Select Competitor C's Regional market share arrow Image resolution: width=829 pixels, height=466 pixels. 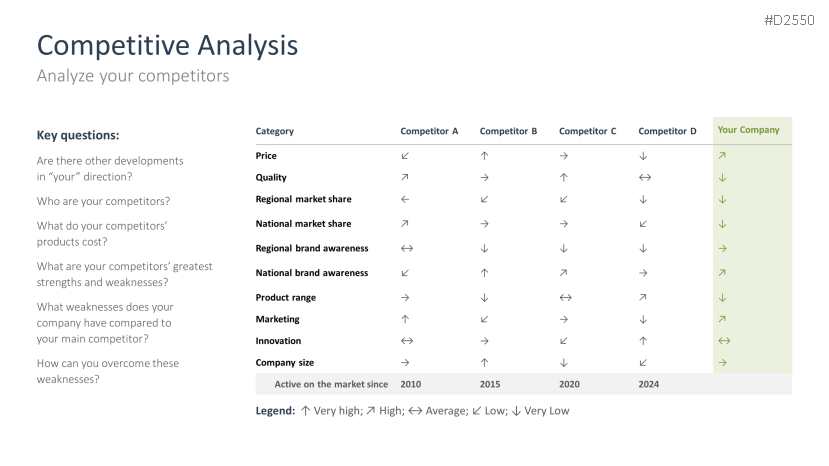coord(564,200)
